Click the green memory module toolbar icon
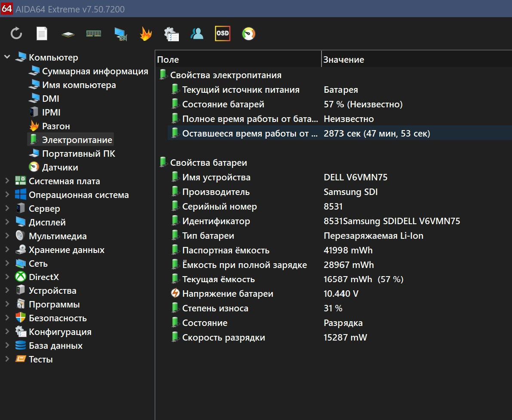512x420 pixels. click(x=94, y=33)
